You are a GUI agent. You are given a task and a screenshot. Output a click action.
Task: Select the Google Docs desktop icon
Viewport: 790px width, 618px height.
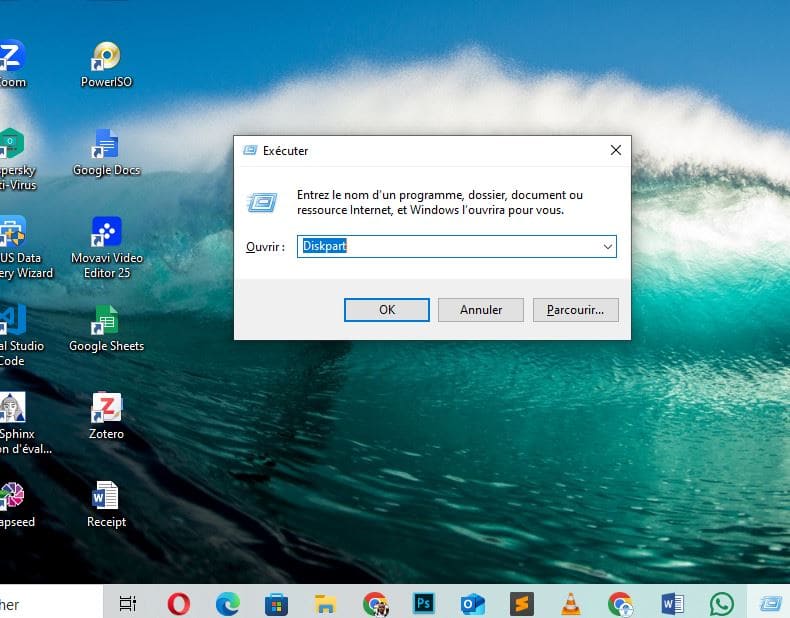106,153
